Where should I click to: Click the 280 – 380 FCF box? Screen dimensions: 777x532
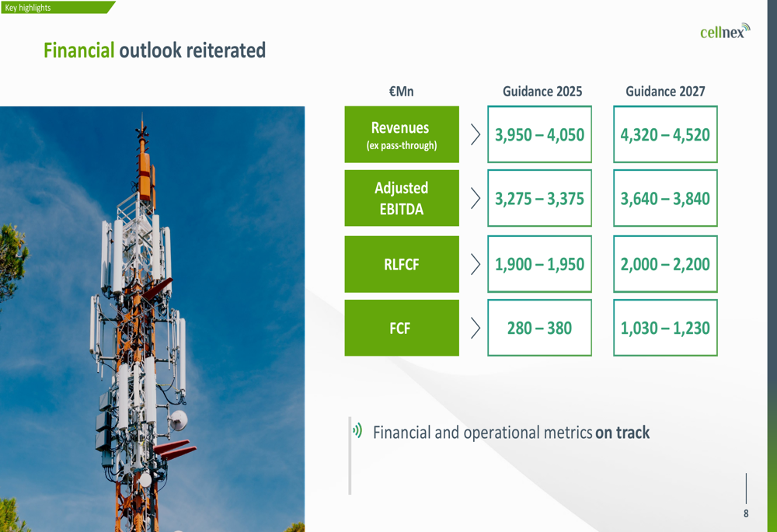click(540, 328)
